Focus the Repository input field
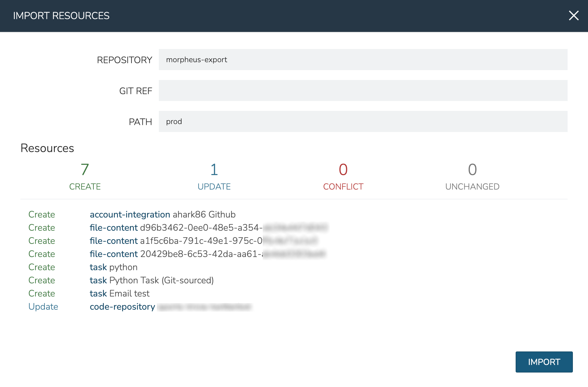This screenshot has width=588, height=387. click(x=363, y=60)
